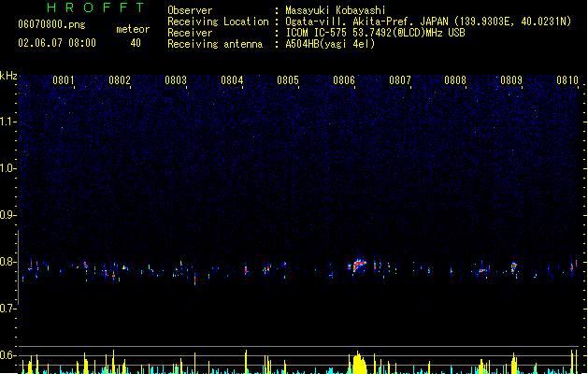The width and height of the screenshot is (588, 374).
Task: Click the 0802 time marker
Action: point(120,80)
